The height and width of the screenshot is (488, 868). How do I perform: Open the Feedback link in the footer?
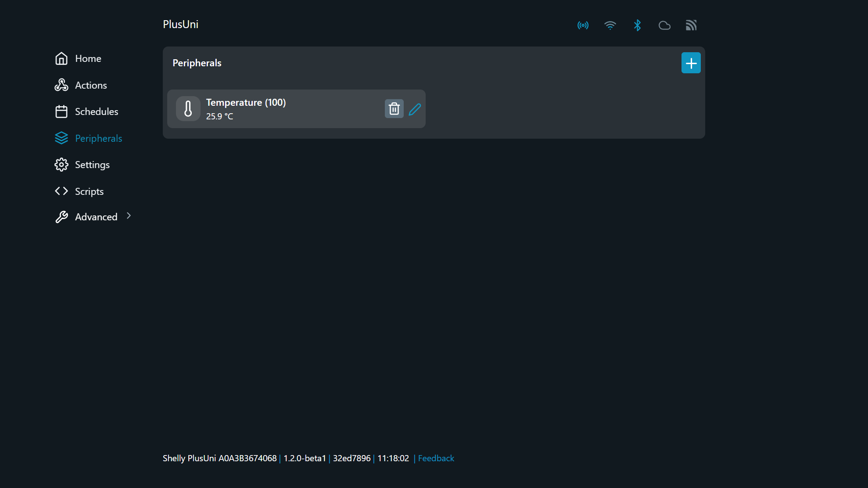coord(436,458)
